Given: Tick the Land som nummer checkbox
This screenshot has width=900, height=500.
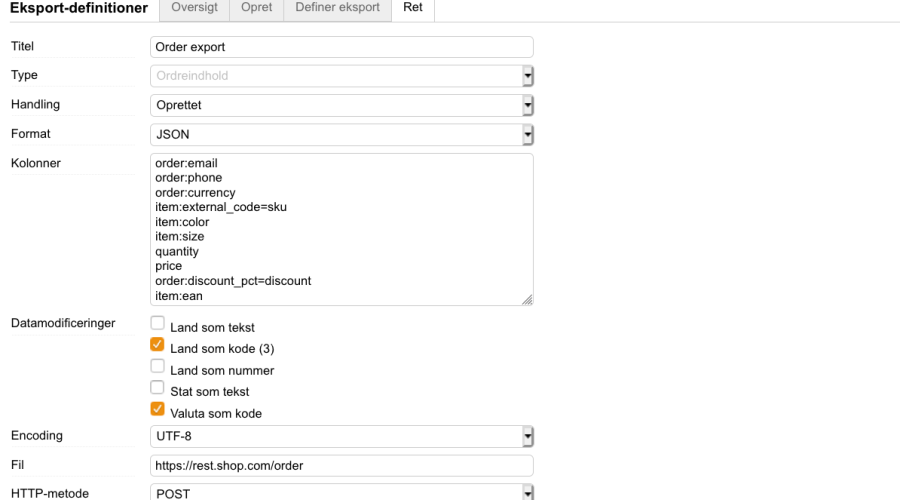Looking at the screenshot, I should pos(157,367).
